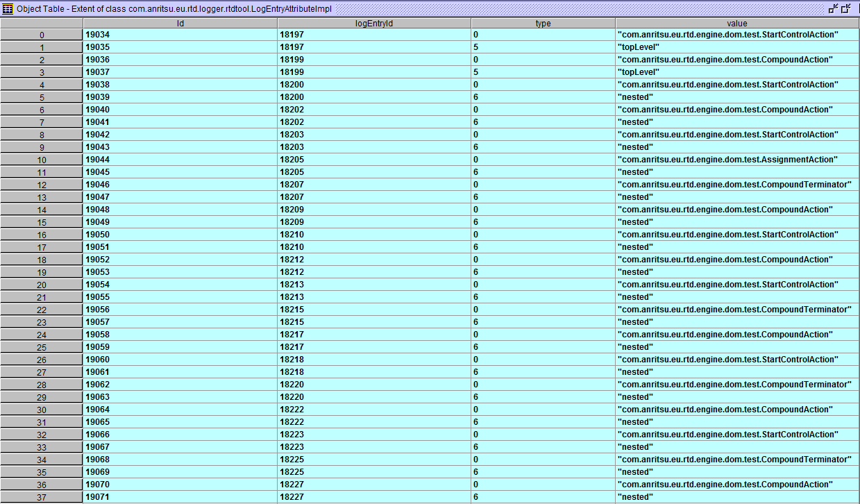Screen dimensions: 860x504
Task: Select "nested" value in row 5
Action: pyautogui.click(x=737, y=97)
